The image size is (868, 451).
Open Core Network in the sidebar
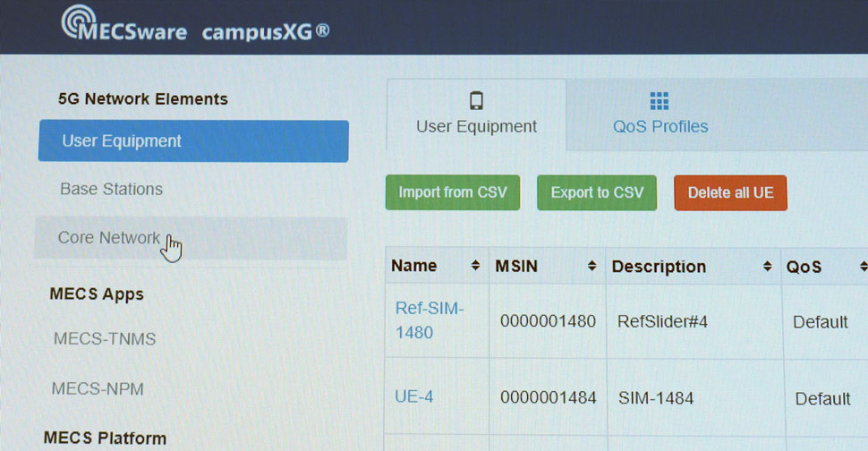coord(191,238)
